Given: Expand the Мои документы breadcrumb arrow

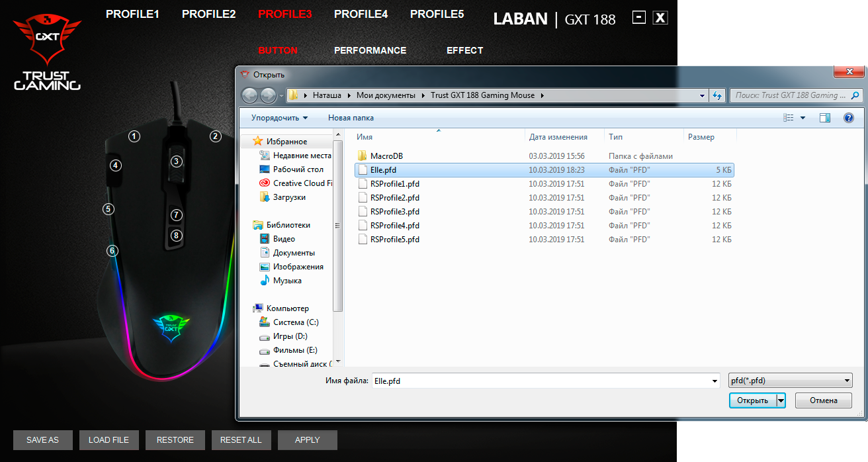Looking at the screenshot, I should click(x=423, y=95).
